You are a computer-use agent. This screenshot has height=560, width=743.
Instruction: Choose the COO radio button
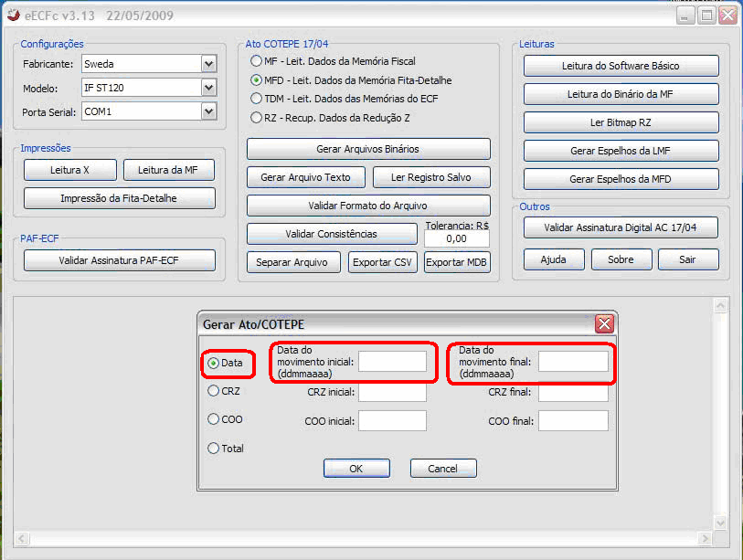click(214, 419)
